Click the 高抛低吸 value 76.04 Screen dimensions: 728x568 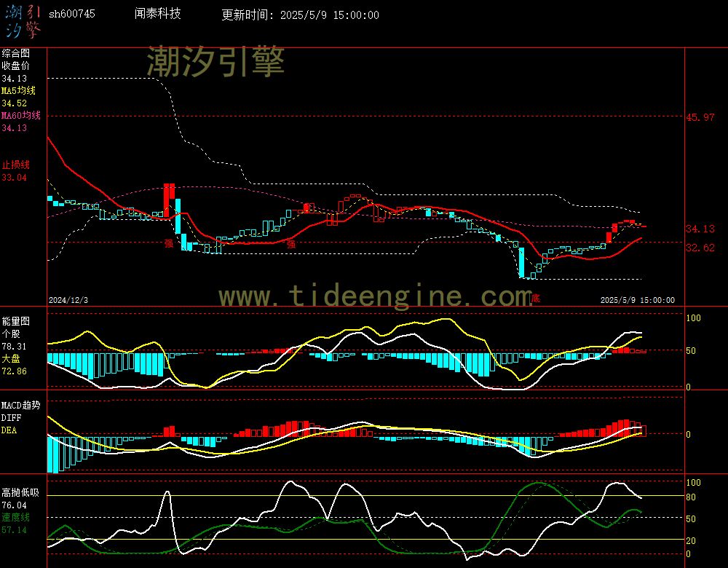[x=15, y=505]
